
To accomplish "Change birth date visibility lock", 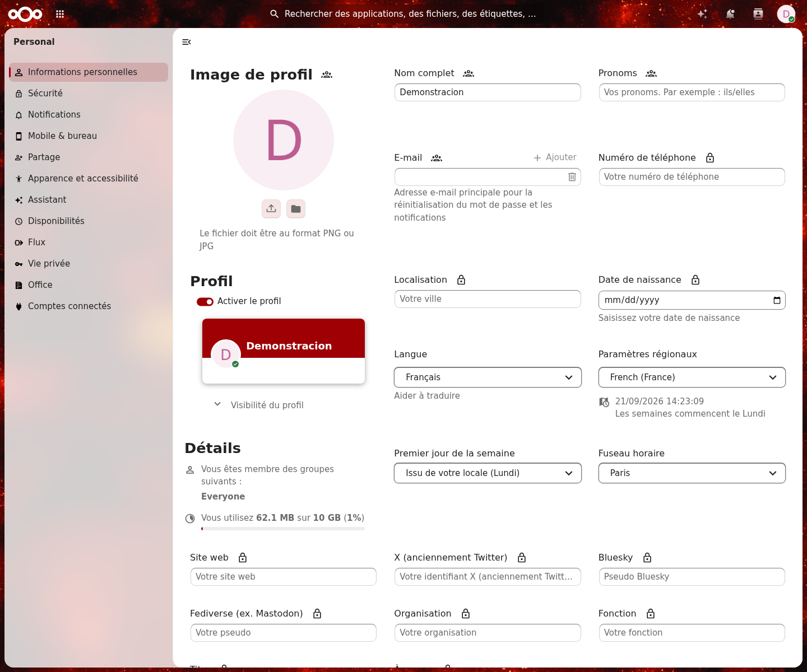I will 695,280.
